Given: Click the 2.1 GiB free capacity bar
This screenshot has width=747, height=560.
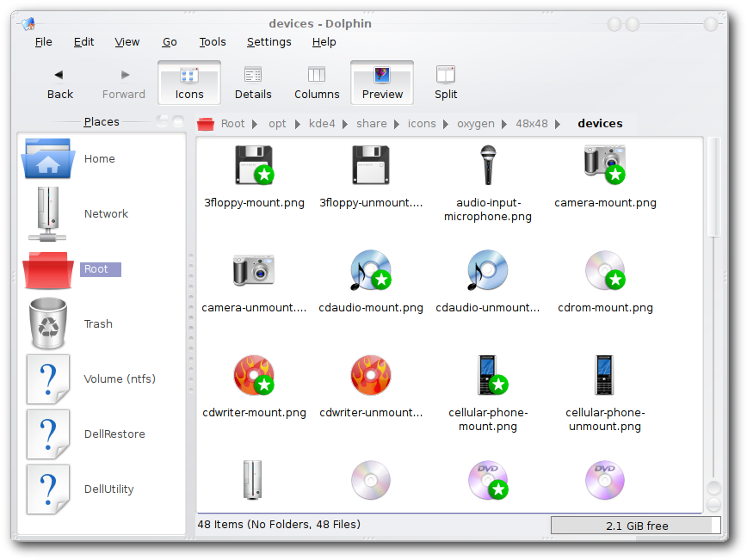Looking at the screenshot, I should click(635, 525).
